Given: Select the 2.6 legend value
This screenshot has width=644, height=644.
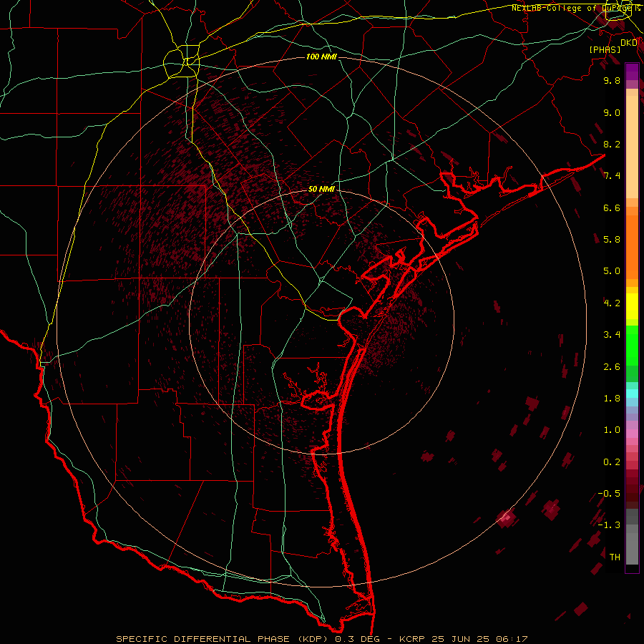Looking at the screenshot, I should [x=612, y=367].
